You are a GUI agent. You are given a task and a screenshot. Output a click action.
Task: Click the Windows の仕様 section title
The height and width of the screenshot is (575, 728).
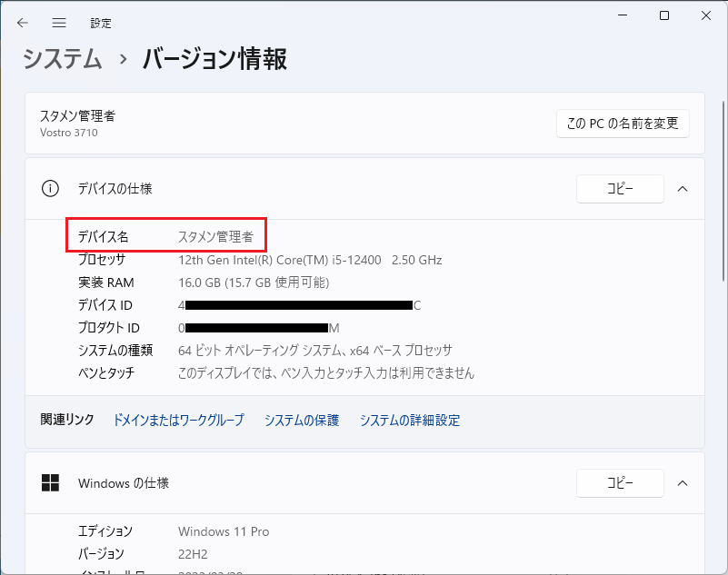click(x=124, y=483)
